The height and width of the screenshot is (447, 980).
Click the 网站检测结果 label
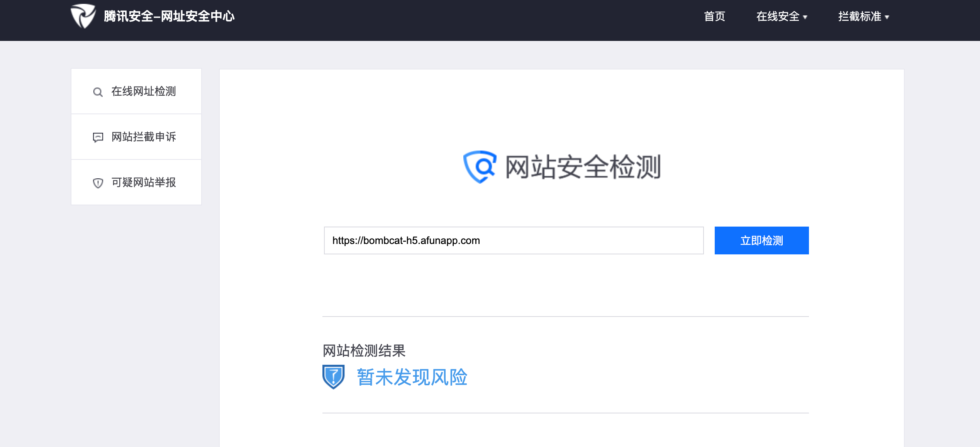[364, 350]
